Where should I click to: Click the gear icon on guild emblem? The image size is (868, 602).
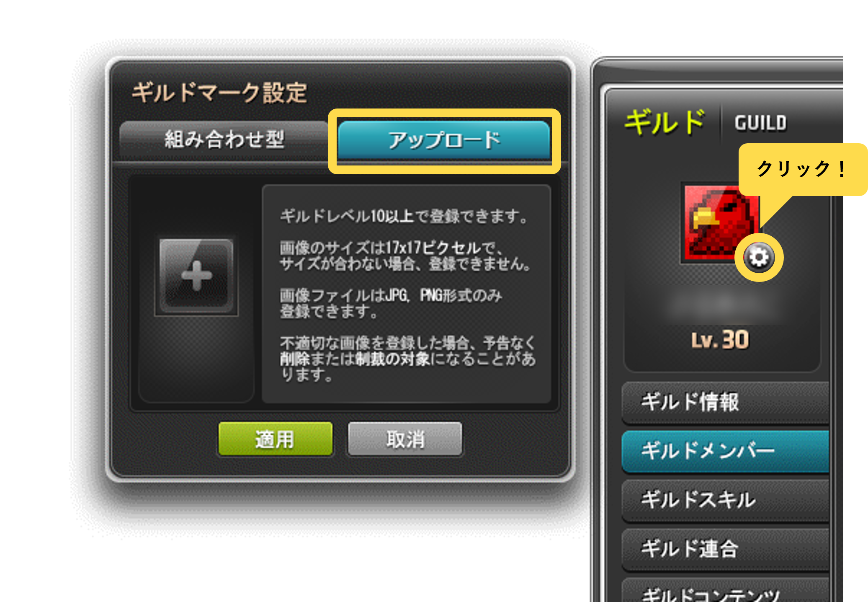tap(758, 257)
